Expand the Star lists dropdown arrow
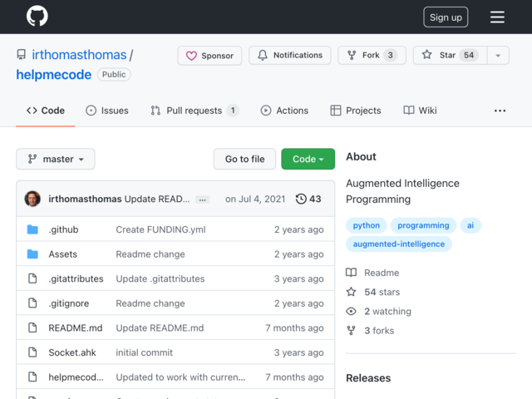This screenshot has width=532, height=399. (498, 56)
